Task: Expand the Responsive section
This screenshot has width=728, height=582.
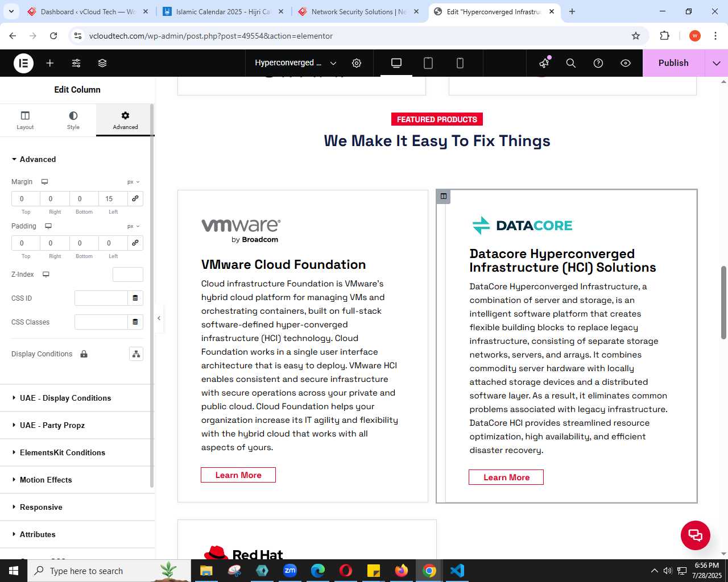Action: click(77, 507)
